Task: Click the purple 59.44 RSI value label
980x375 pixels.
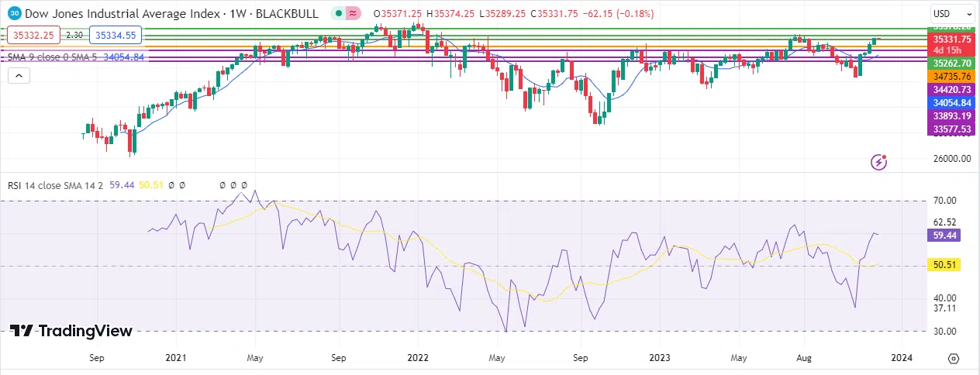Action: pos(944,234)
